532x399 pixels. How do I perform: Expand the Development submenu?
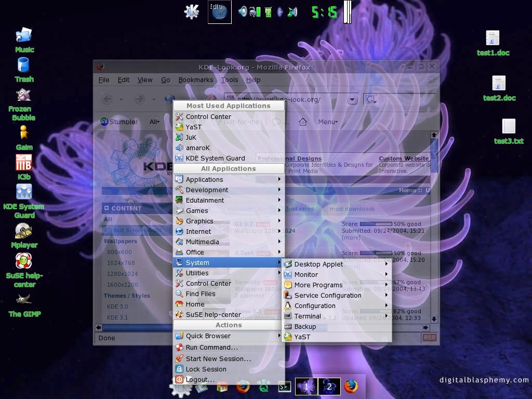tap(229, 190)
